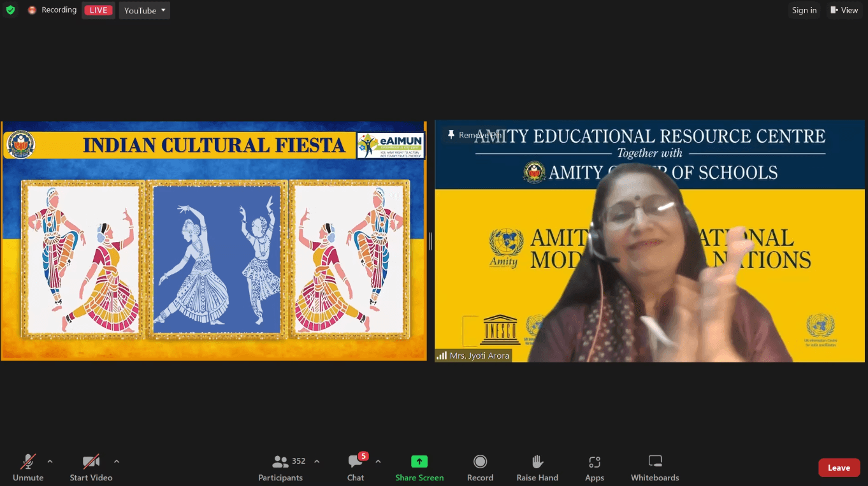Click the blue center dancers picture frame
This screenshot has height=486, width=868.
tap(217, 259)
